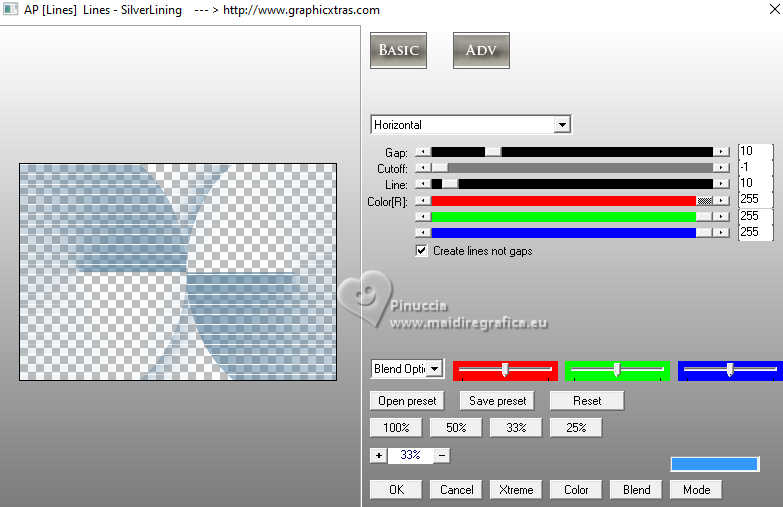783x507 pixels.
Task: Switch to the Adv tab
Action: pos(481,50)
